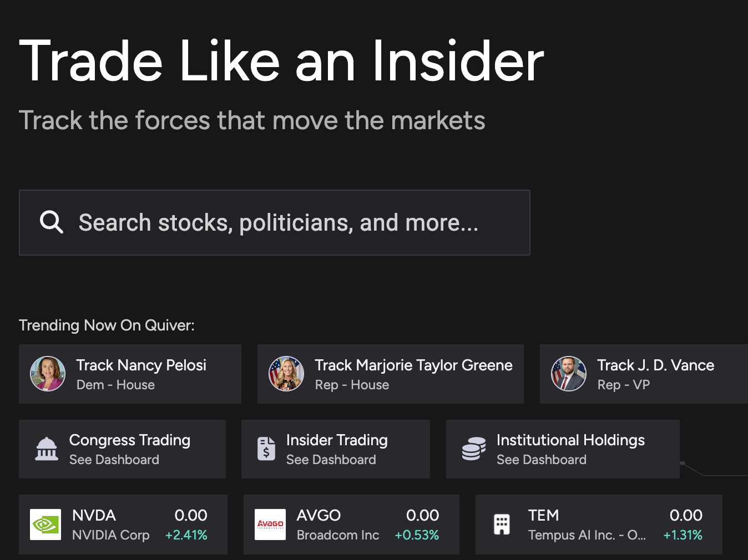Open the AVGO Broadcom stock card
748x560 pixels.
[x=351, y=525]
